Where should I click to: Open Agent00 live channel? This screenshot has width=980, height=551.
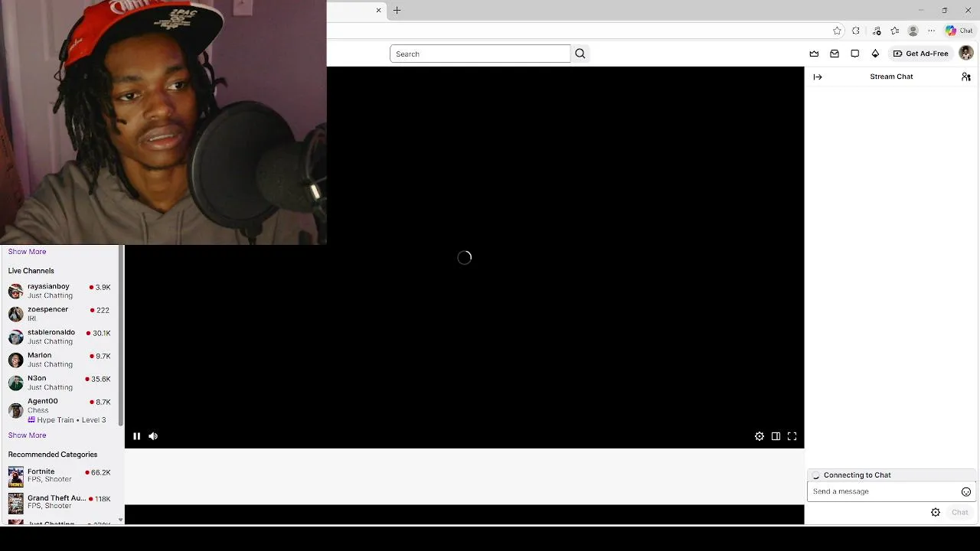tap(60, 410)
